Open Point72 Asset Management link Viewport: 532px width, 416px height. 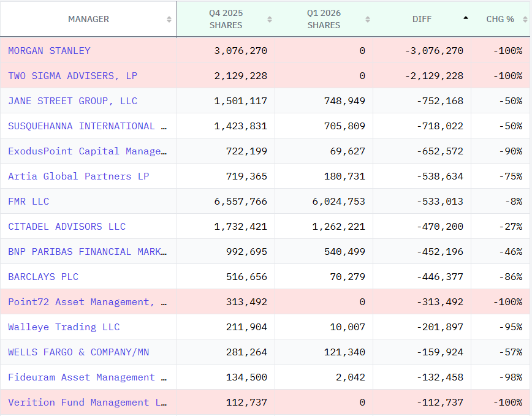88,301
